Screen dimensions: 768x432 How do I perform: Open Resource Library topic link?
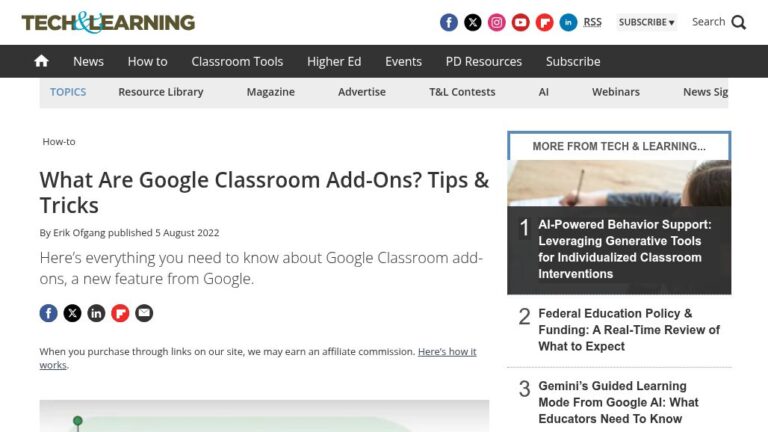pos(161,92)
